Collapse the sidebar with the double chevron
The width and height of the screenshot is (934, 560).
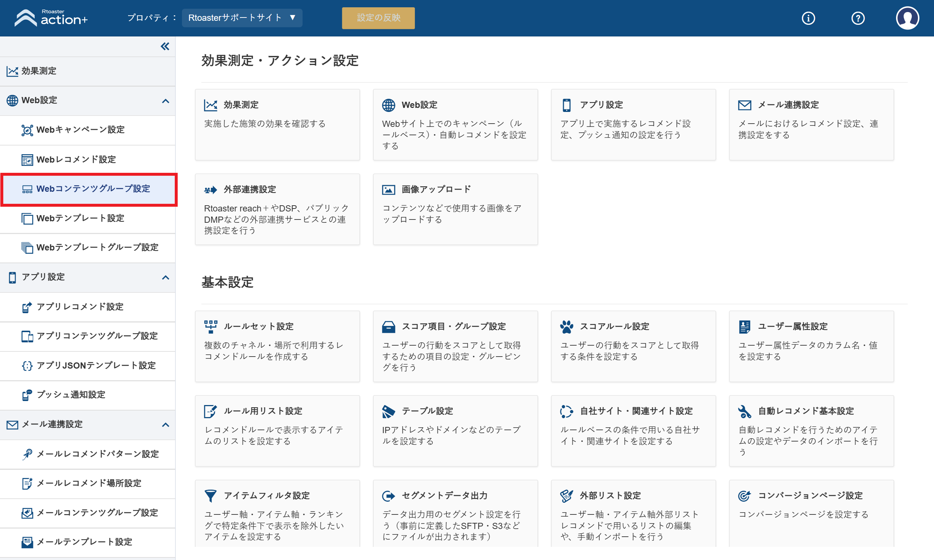click(165, 46)
